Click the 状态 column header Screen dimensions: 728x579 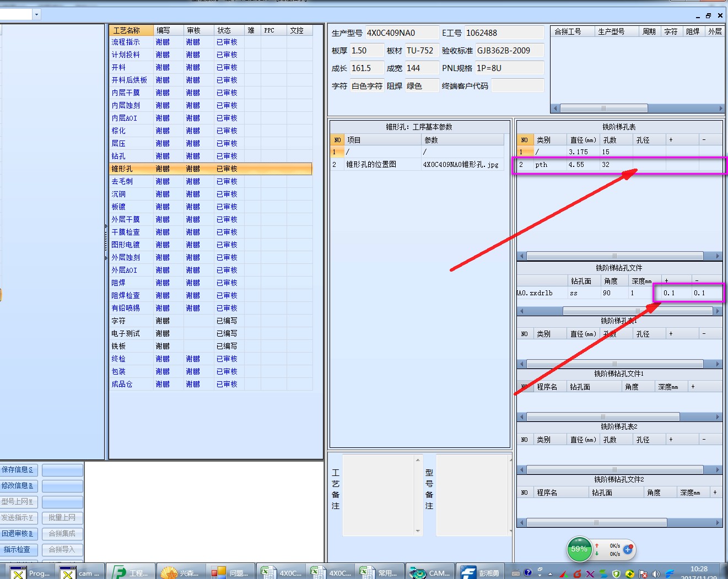229,30
